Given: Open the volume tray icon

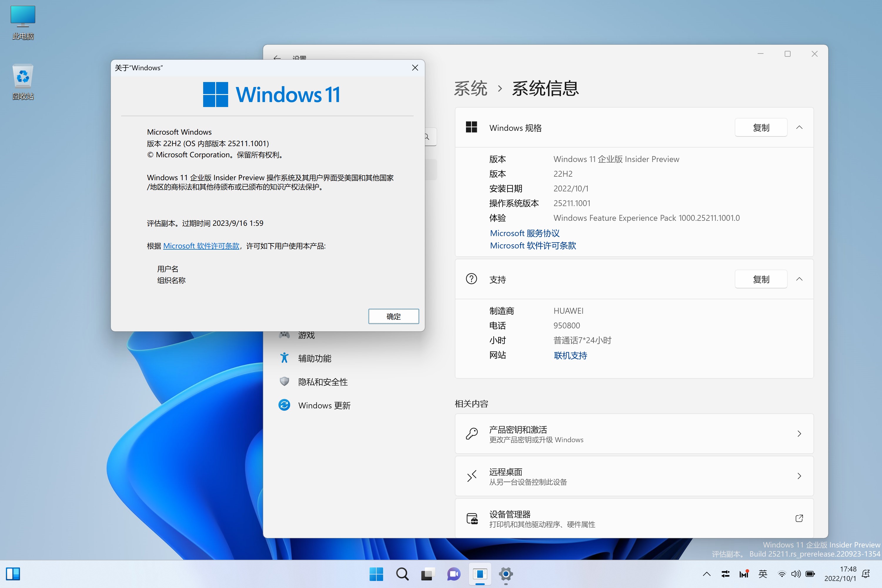Looking at the screenshot, I should (796, 574).
